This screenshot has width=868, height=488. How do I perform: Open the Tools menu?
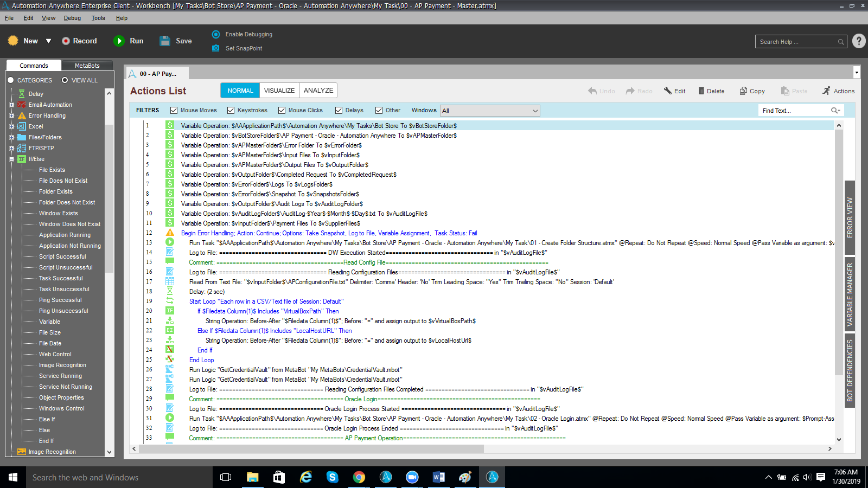(x=98, y=18)
